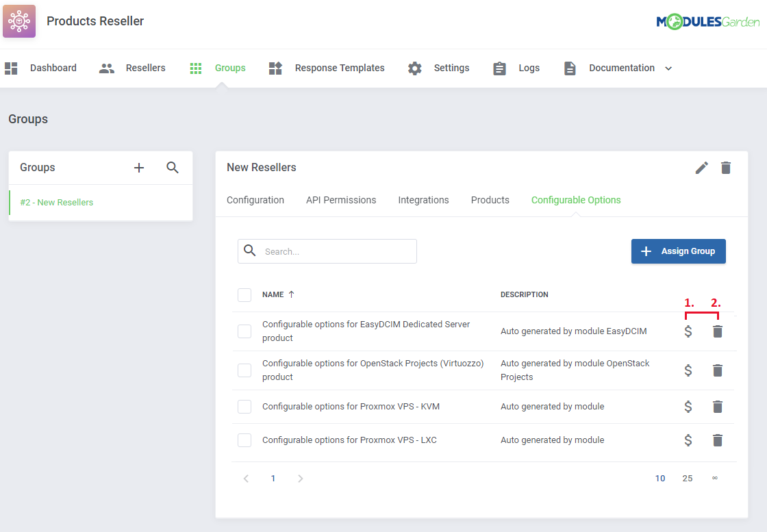Open the Settings menu item

point(439,68)
